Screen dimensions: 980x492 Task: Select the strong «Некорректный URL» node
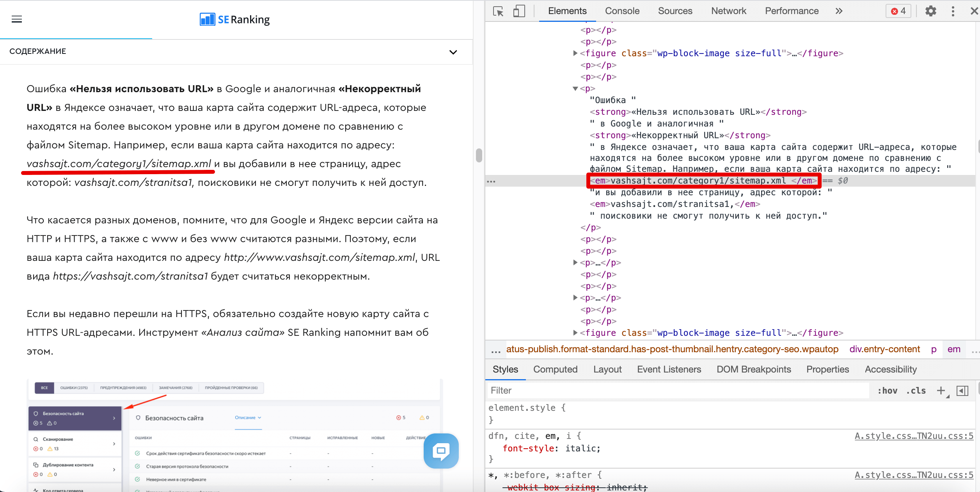point(680,135)
